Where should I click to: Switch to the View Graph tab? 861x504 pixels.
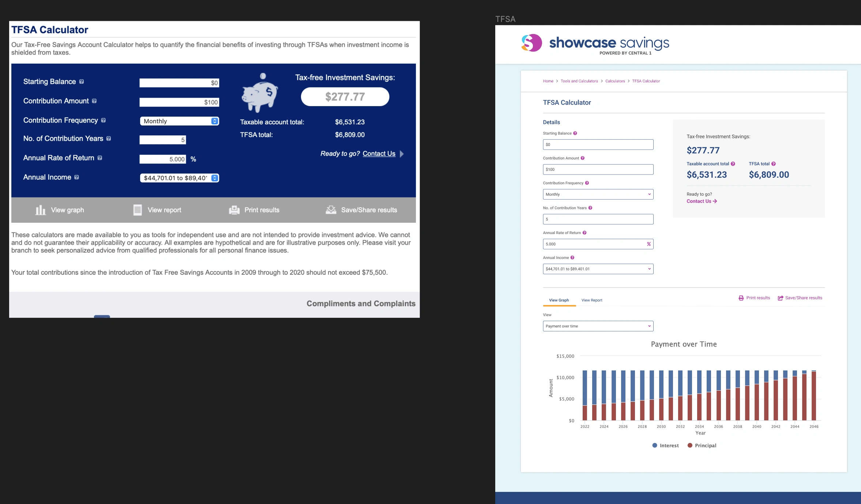(x=559, y=300)
